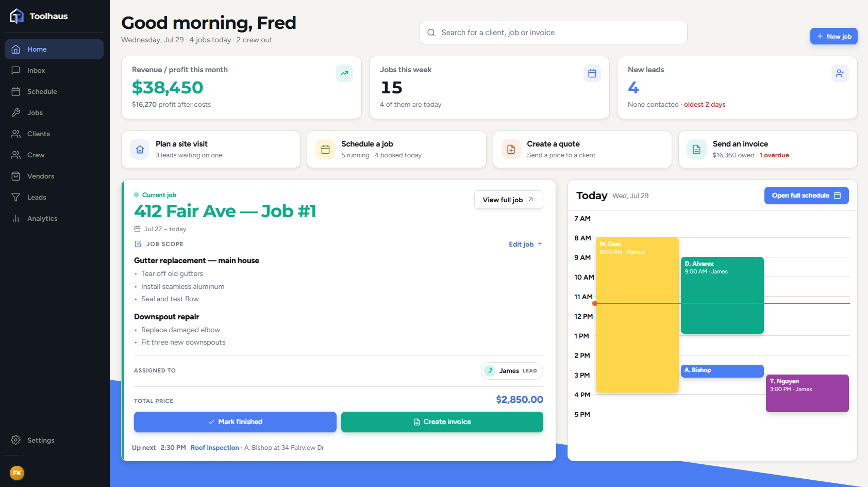868x487 pixels.
Task: Open the Inbox page from sidebar
Action: coord(54,70)
